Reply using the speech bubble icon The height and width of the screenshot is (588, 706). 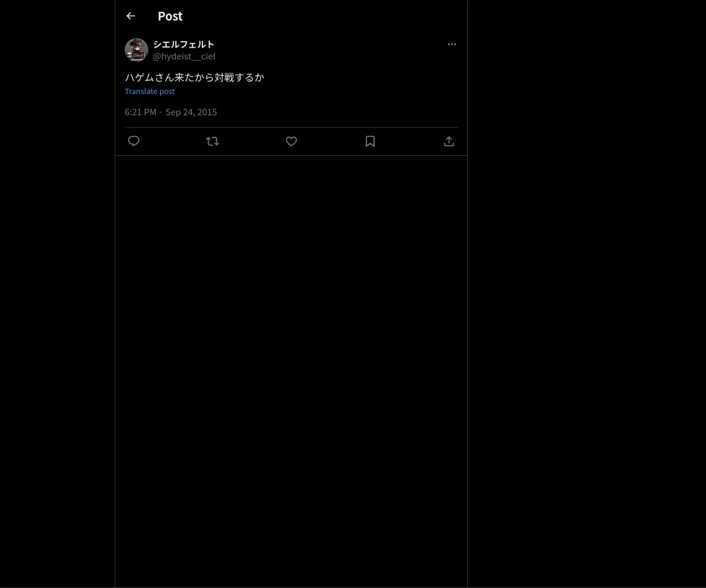pos(134,141)
